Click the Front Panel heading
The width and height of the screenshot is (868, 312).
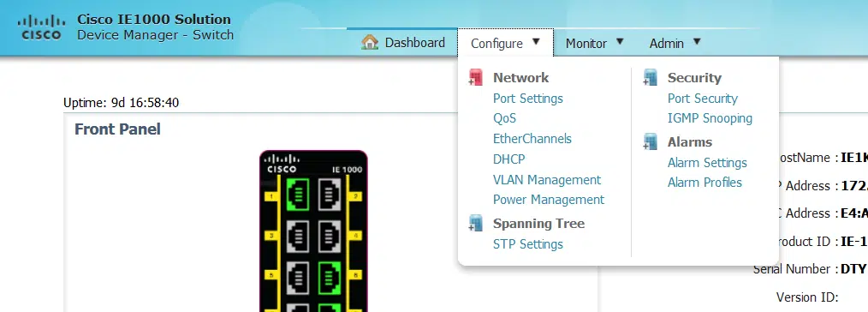[x=117, y=129]
